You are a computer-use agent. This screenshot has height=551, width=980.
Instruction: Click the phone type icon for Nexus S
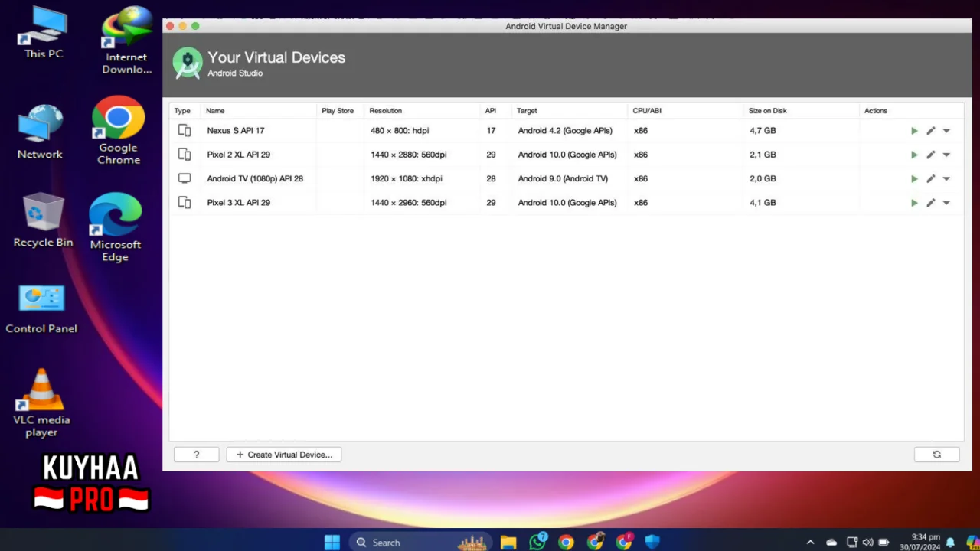185,131
